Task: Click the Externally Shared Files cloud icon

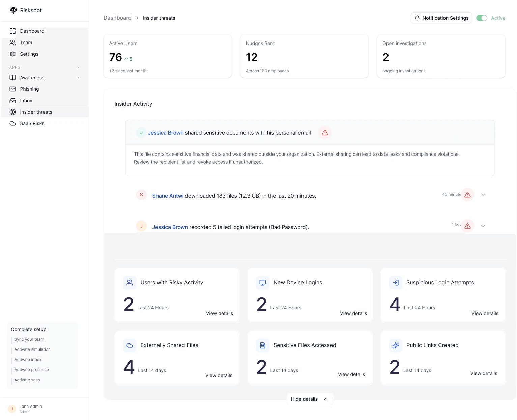Action: point(130,345)
